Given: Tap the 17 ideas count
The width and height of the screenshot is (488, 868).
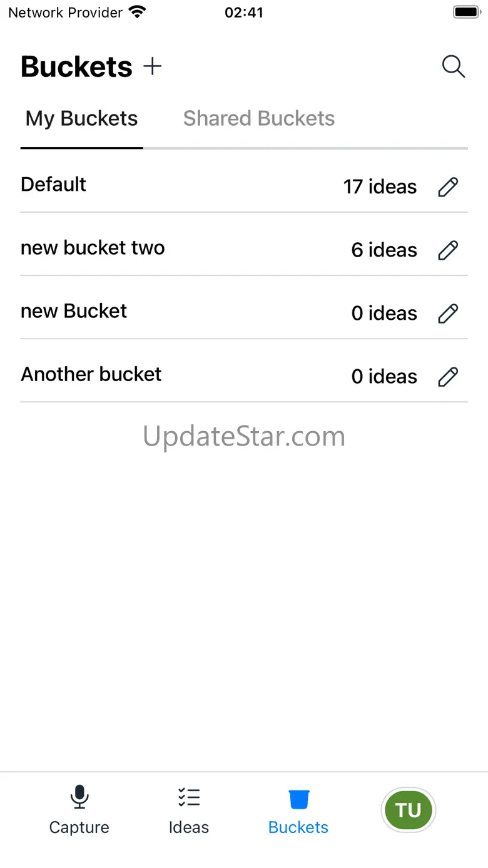Looking at the screenshot, I should pyautogui.click(x=380, y=186).
